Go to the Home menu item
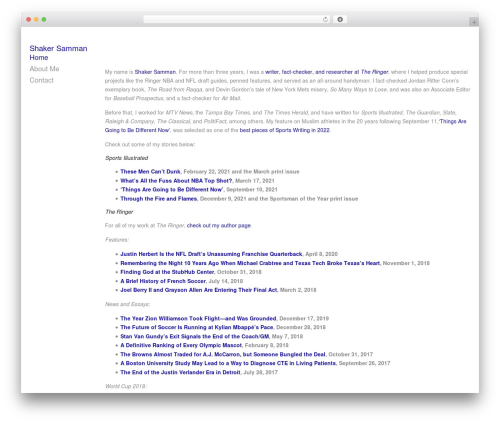The width and height of the screenshot is (500, 423). click(x=39, y=58)
